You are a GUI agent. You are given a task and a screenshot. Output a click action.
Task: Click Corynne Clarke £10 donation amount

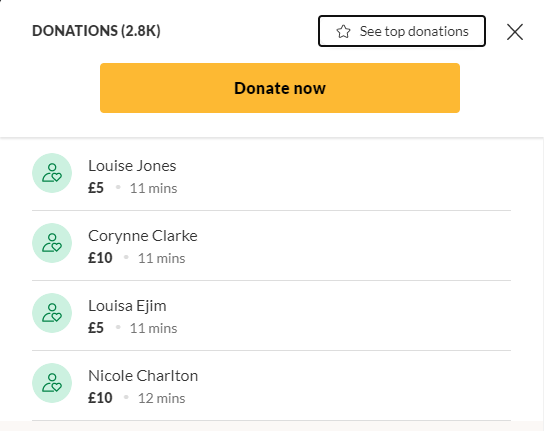[100, 258]
